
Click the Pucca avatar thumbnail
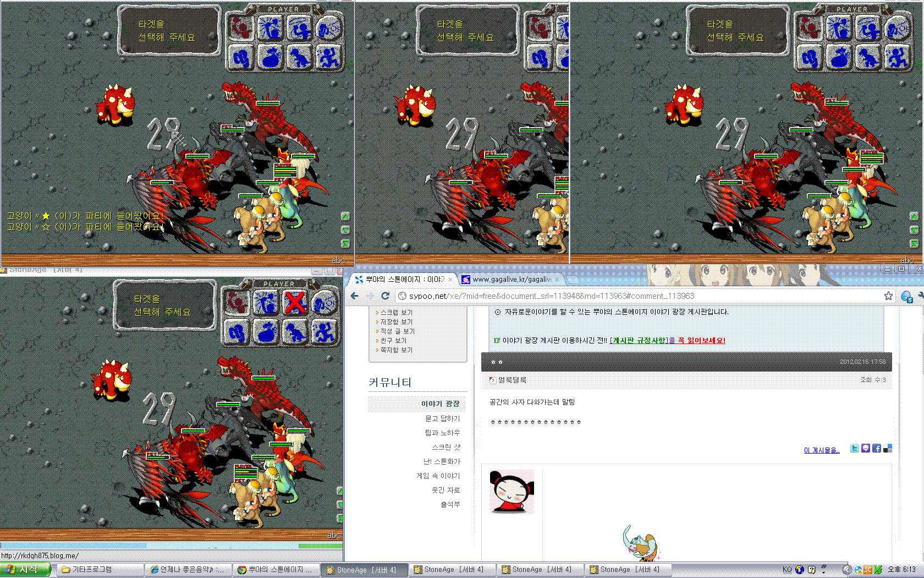(x=512, y=492)
